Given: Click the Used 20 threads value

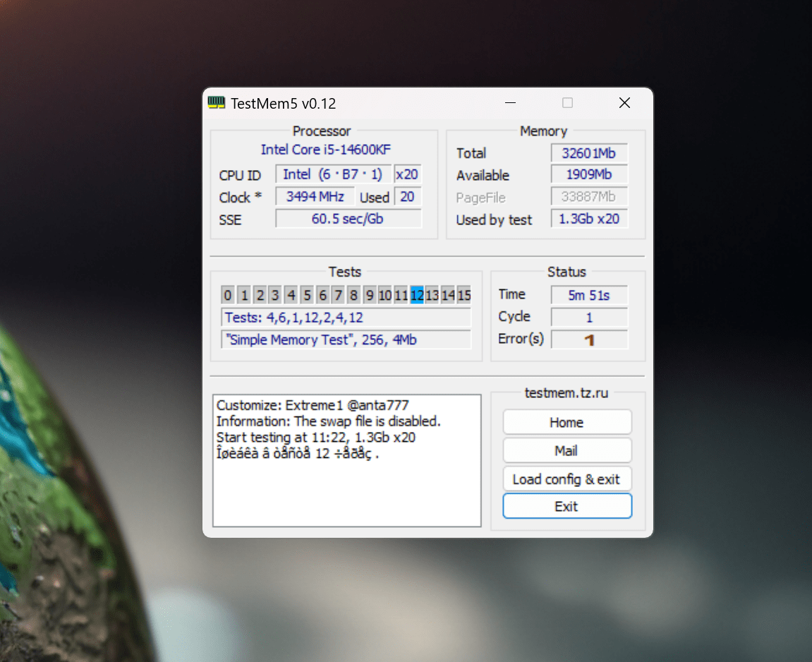Looking at the screenshot, I should click(x=408, y=197).
